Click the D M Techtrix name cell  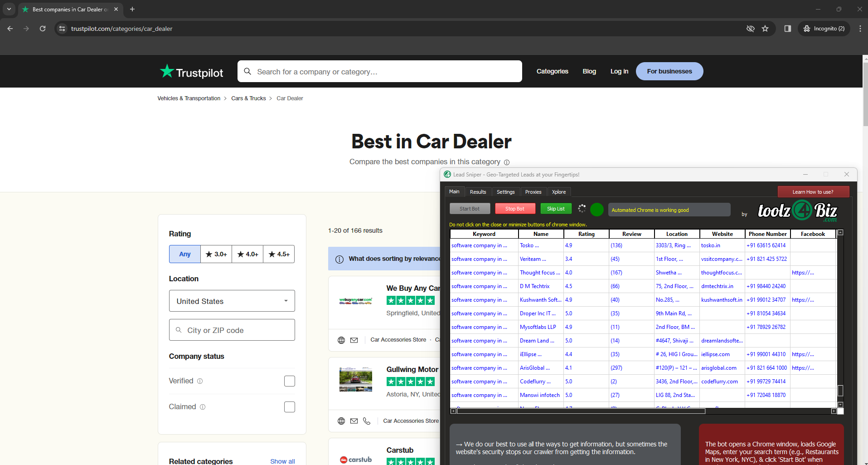[x=541, y=286]
